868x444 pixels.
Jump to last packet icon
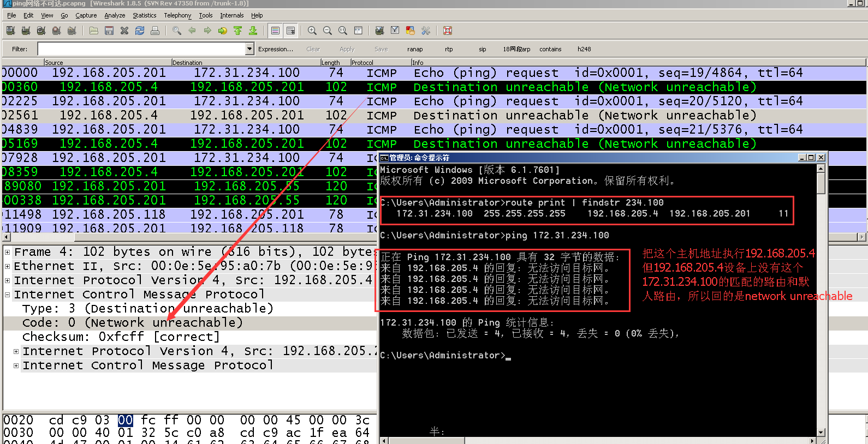pos(253,31)
